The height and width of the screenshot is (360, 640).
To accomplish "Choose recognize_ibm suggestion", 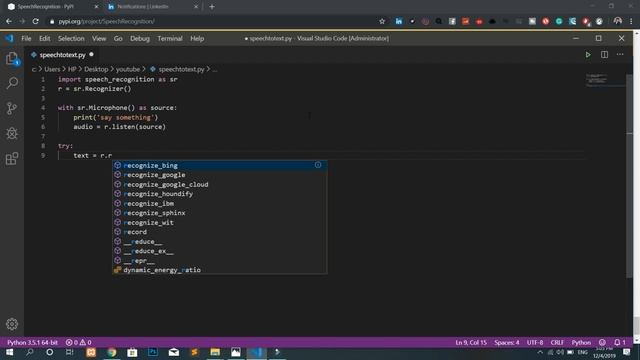I will (220, 203).
